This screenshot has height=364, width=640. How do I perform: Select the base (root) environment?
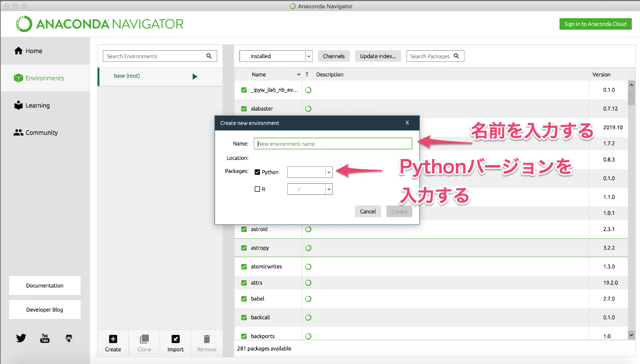coord(160,76)
